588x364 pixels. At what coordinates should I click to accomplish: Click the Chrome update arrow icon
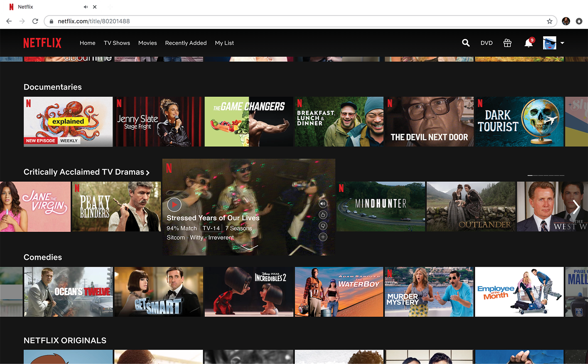(x=579, y=21)
